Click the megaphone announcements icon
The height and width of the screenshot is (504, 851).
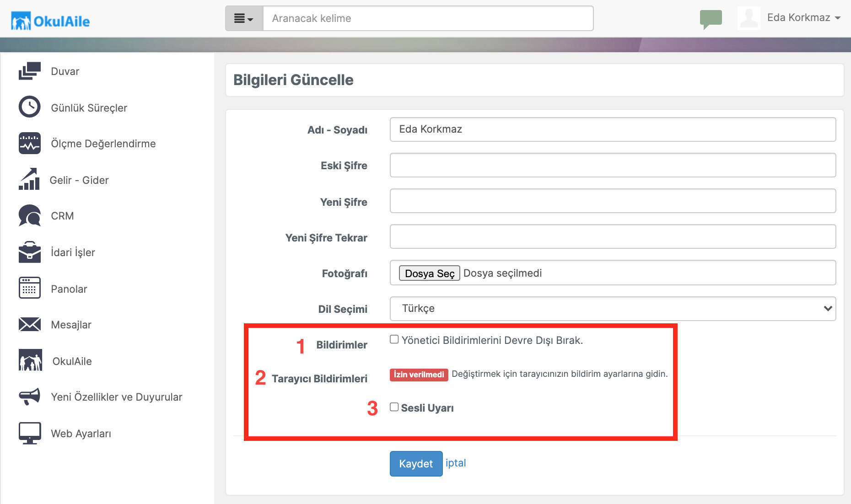click(30, 397)
